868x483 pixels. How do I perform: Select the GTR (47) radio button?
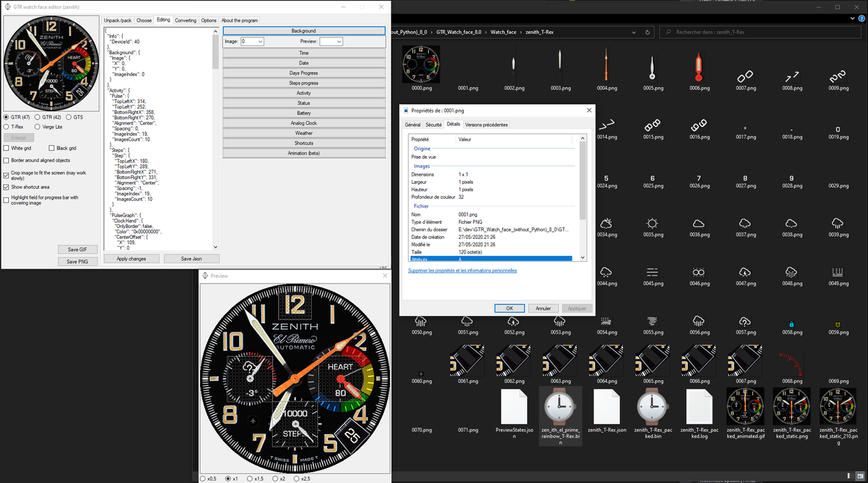(7, 117)
